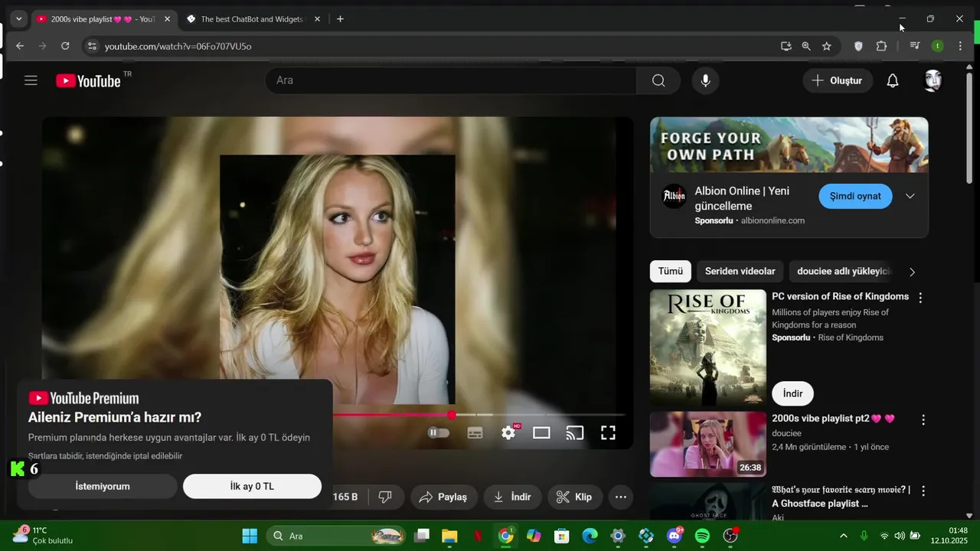Reload the current page
Viewport: 980px width, 551px height.
click(x=65, y=46)
